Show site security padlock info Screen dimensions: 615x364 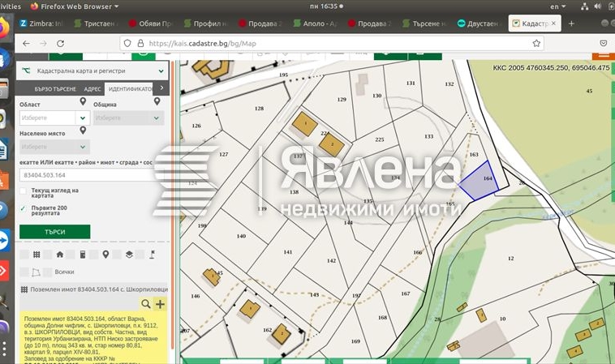140,44
